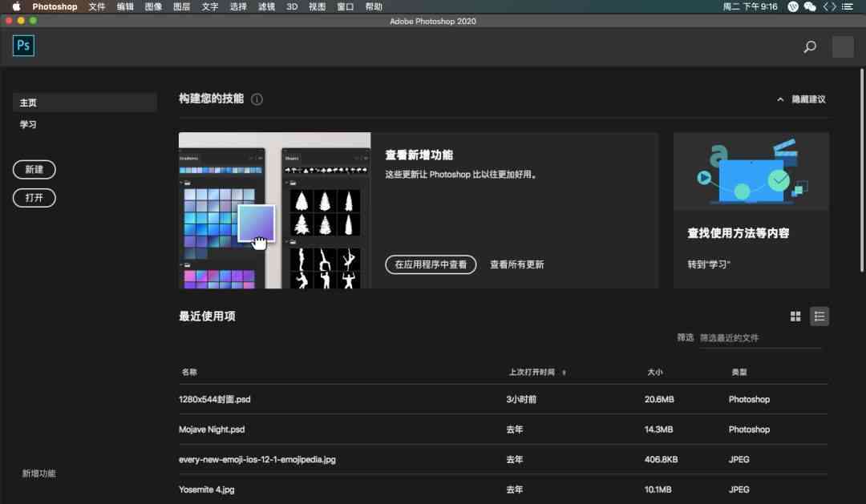Click the menu bar clock 周二 下午9:16
Viewport: 866px width, 504px height.
[x=750, y=6]
